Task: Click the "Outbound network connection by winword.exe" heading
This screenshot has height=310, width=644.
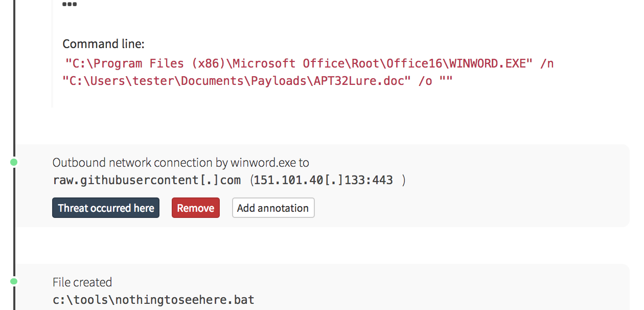Action: click(x=180, y=163)
